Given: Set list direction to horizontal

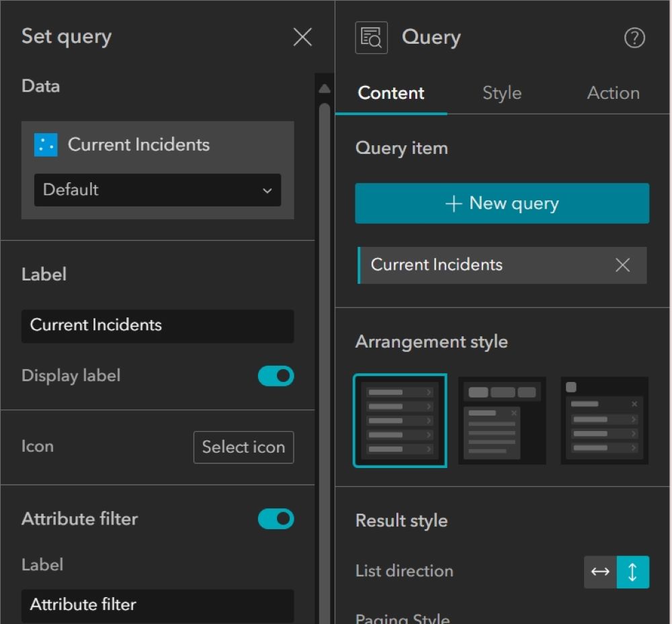Looking at the screenshot, I should (599, 572).
